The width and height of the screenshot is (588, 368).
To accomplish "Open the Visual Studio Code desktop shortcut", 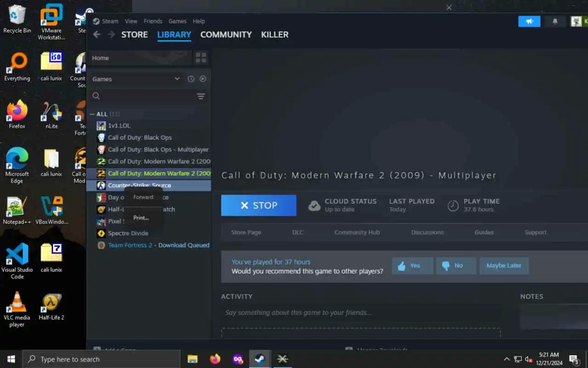I will (17, 261).
